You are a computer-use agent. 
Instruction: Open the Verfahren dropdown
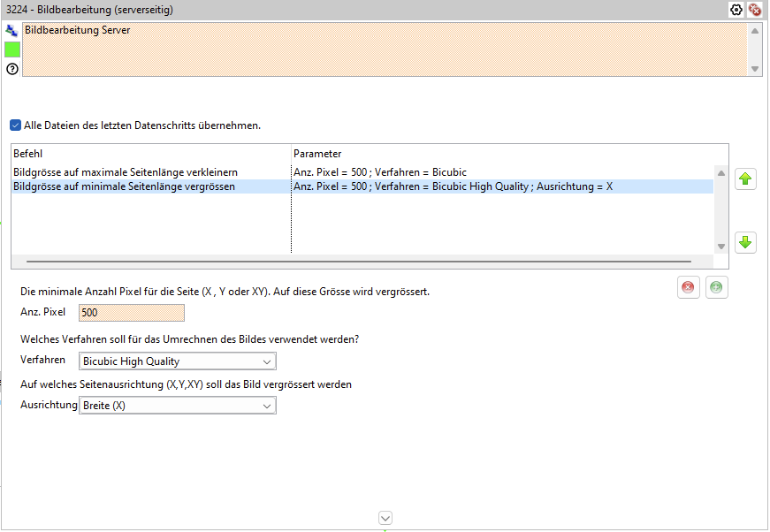[177, 361]
